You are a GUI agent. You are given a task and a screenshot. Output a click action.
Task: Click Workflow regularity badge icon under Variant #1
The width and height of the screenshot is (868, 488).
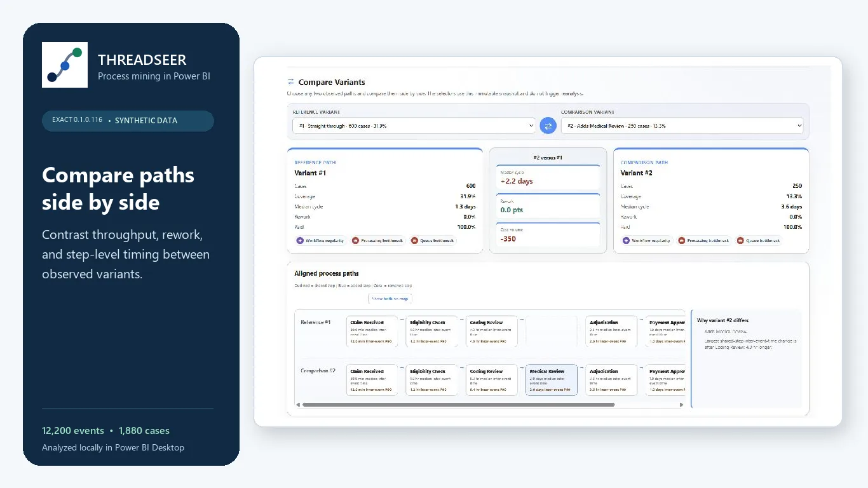[300, 241]
